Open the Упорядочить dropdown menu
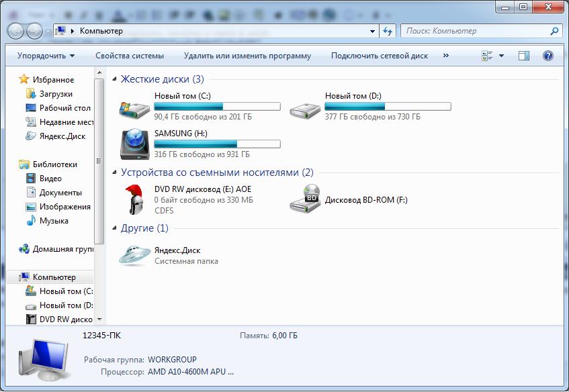 (46, 56)
